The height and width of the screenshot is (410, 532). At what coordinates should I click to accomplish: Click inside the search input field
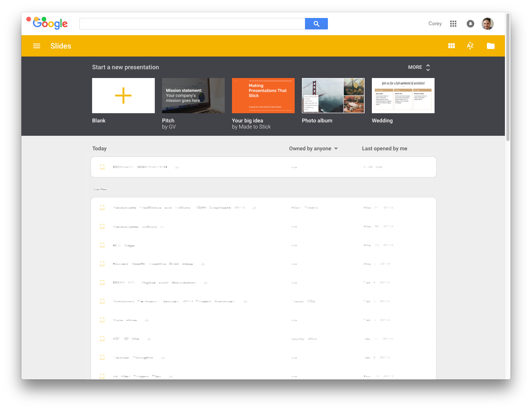[x=192, y=24]
